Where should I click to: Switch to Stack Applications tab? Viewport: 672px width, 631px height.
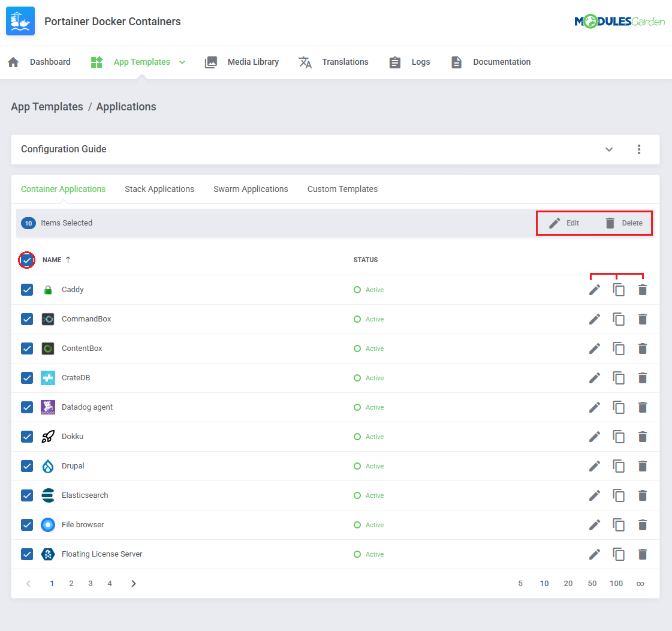tap(159, 189)
